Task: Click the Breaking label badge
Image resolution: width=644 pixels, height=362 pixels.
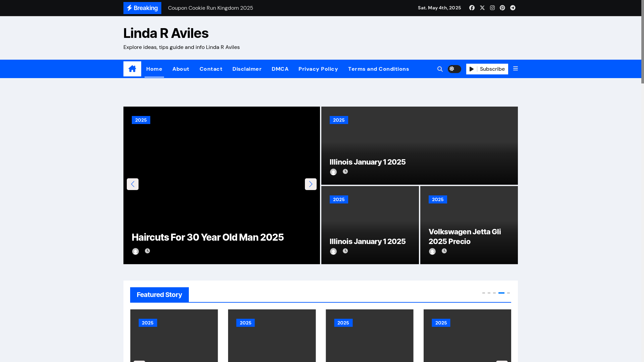Action: pos(142,8)
